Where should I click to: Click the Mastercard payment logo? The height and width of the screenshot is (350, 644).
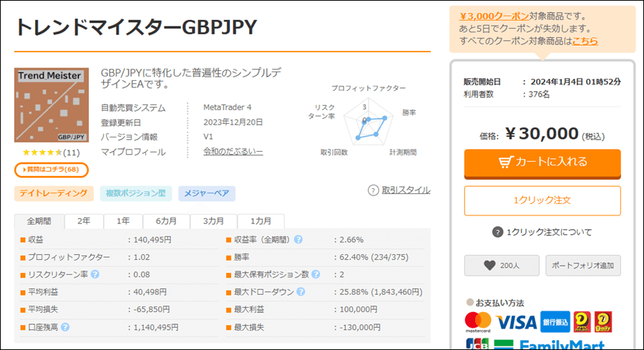(478, 322)
